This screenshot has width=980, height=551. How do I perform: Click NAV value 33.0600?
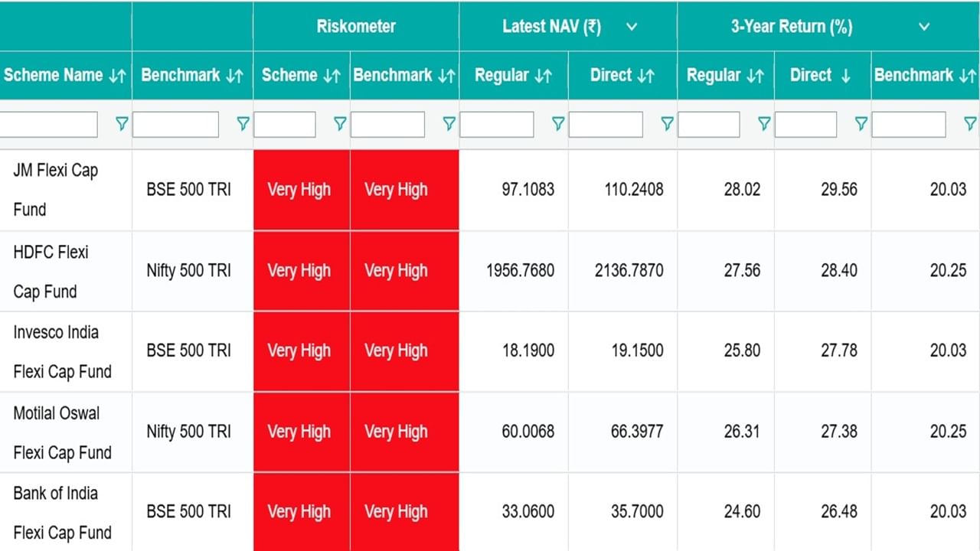528,512
